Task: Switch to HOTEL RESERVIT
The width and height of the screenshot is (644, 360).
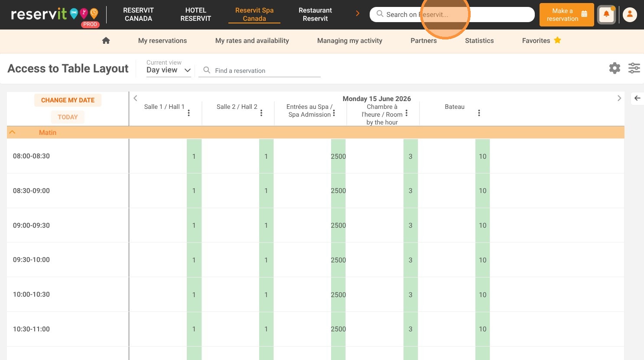Action: pos(195,14)
